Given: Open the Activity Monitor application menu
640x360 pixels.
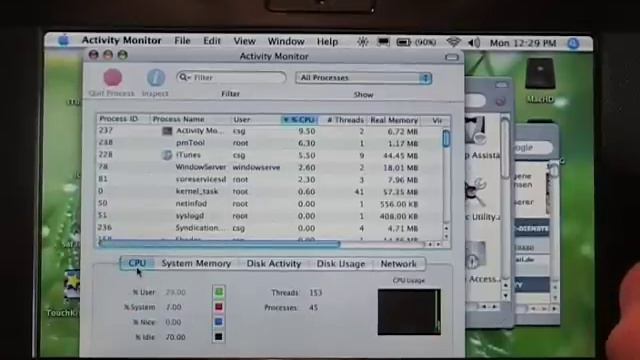Looking at the screenshot, I should point(121,40).
